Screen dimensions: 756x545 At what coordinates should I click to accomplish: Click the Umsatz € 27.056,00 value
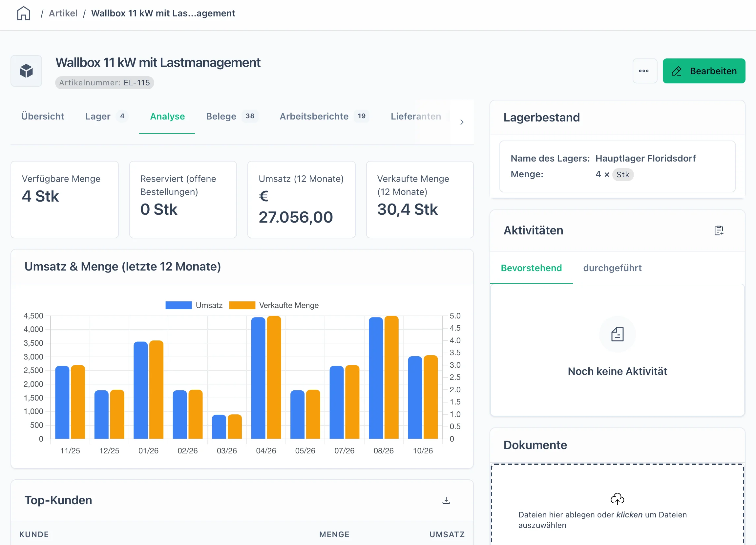[296, 207]
